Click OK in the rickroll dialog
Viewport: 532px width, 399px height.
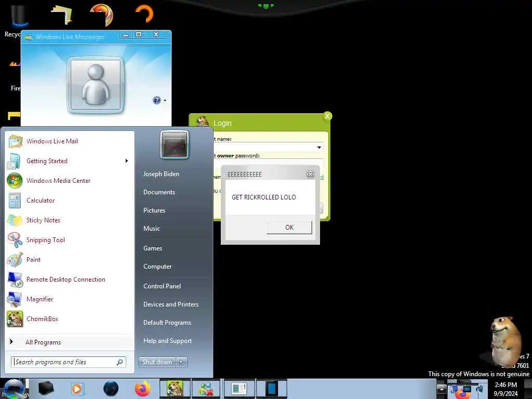point(289,228)
